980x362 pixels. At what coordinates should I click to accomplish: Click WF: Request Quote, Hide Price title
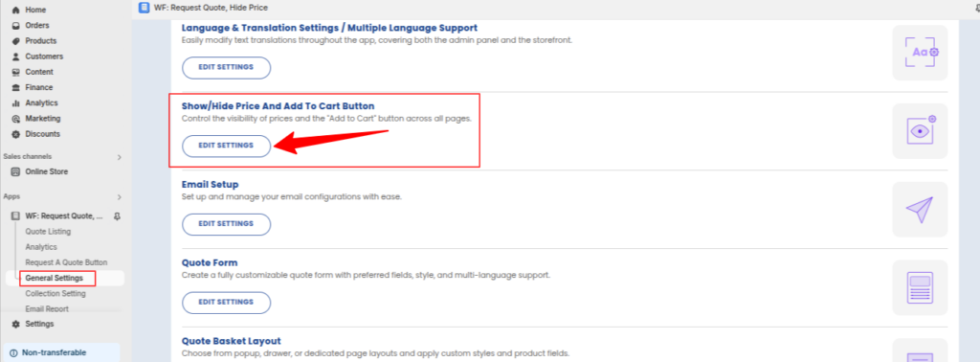(x=212, y=8)
